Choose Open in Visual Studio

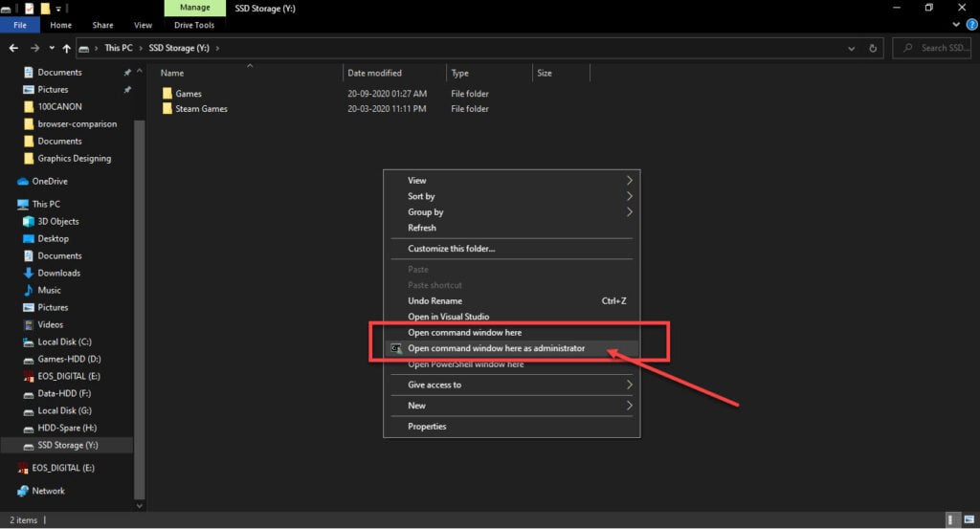click(x=511, y=317)
